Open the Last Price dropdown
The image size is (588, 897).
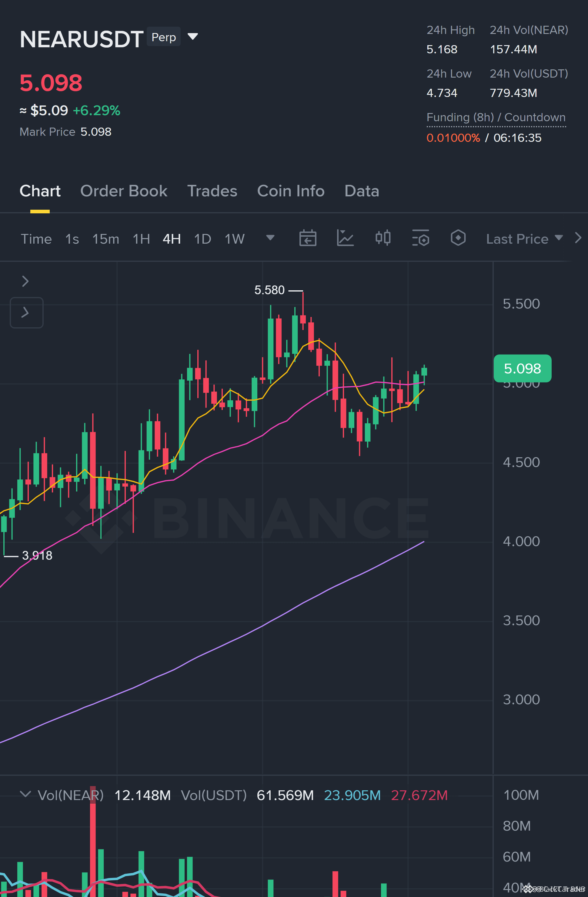524,239
